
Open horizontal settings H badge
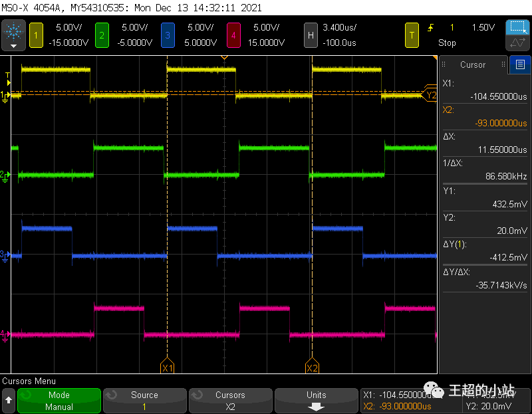click(310, 35)
